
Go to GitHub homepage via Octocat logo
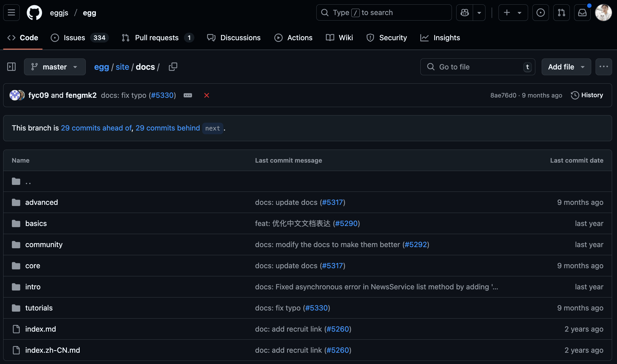pos(34,12)
